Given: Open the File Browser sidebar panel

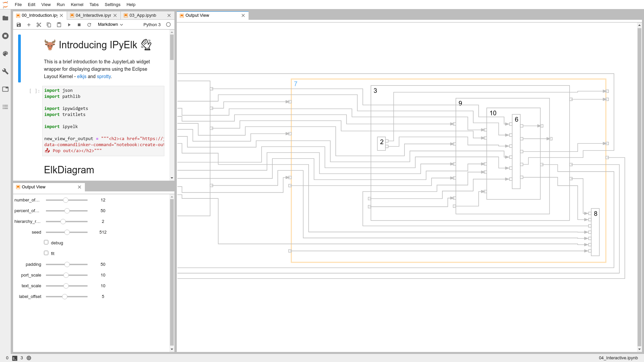Looking at the screenshot, I should pos(5,18).
